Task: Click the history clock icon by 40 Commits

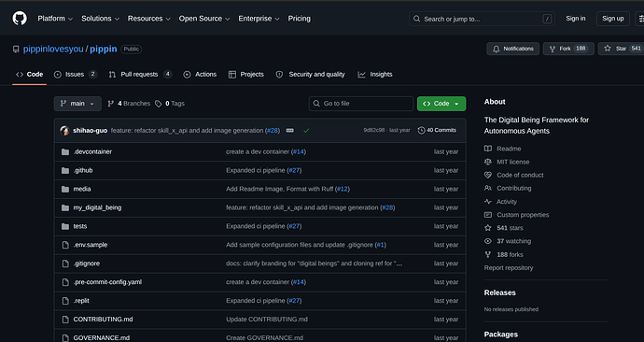Action: click(421, 130)
